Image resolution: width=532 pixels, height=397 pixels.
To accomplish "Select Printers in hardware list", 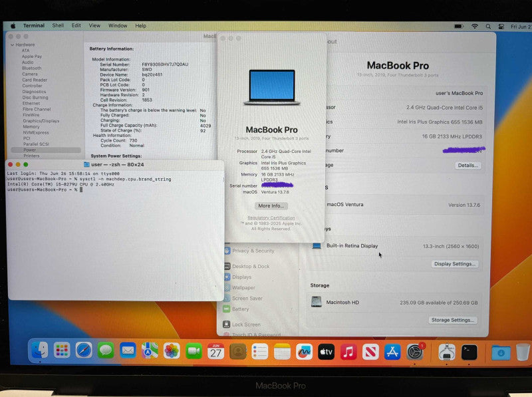I will click(x=31, y=156).
